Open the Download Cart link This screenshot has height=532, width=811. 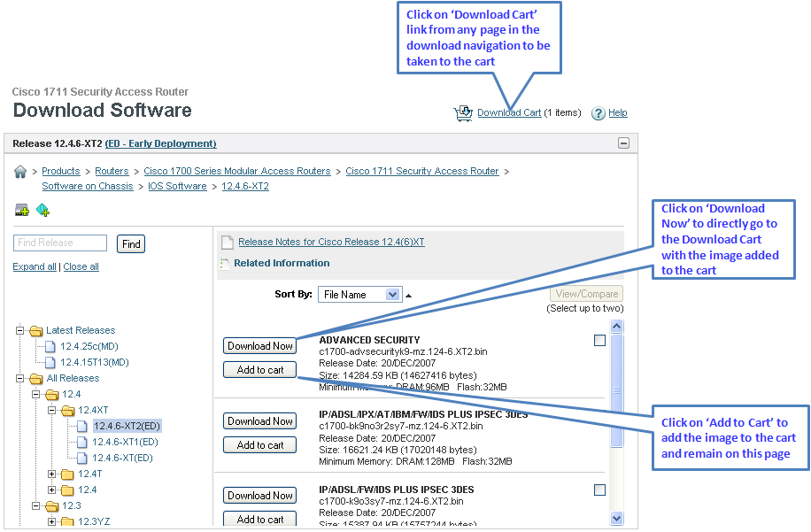(x=509, y=112)
